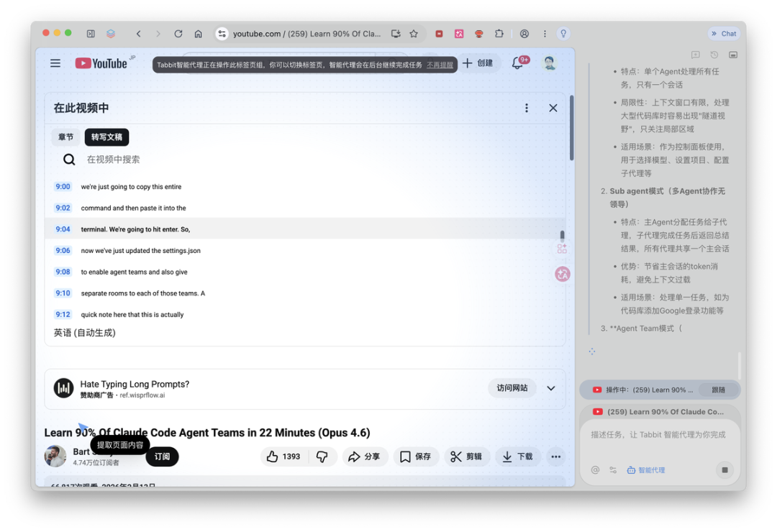Open new chat icon in Tabbit panel
Screen dimensions: 777x532
pyautogui.click(x=695, y=55)
